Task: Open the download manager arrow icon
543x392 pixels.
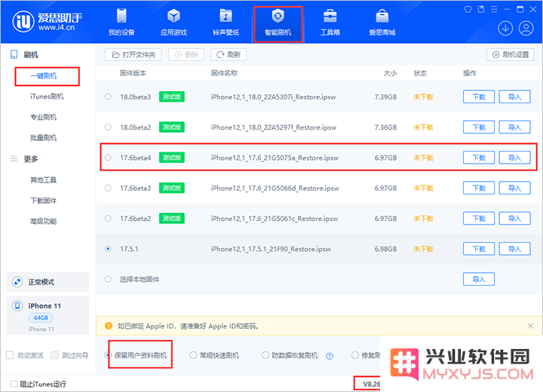Action: click(x=505, y=29)
